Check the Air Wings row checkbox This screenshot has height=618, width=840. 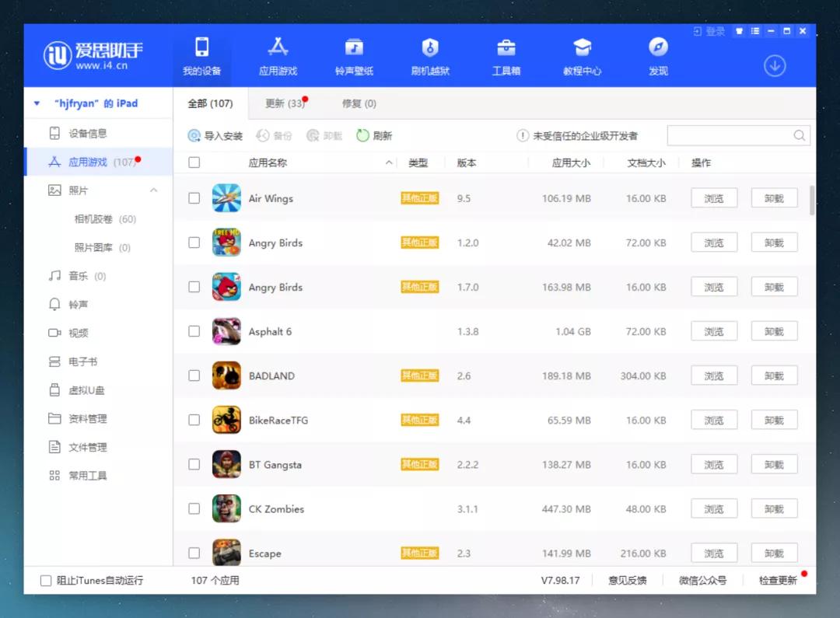(x=194, y=198)
